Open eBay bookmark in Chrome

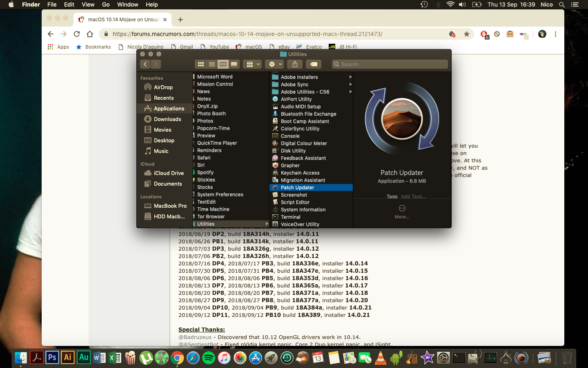coord(280,47)
